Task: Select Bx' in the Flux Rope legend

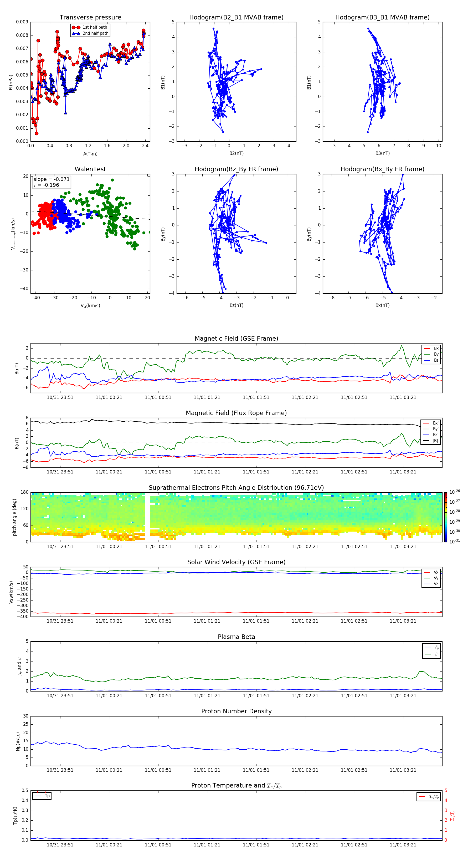Action: click(x=431, y=423)
